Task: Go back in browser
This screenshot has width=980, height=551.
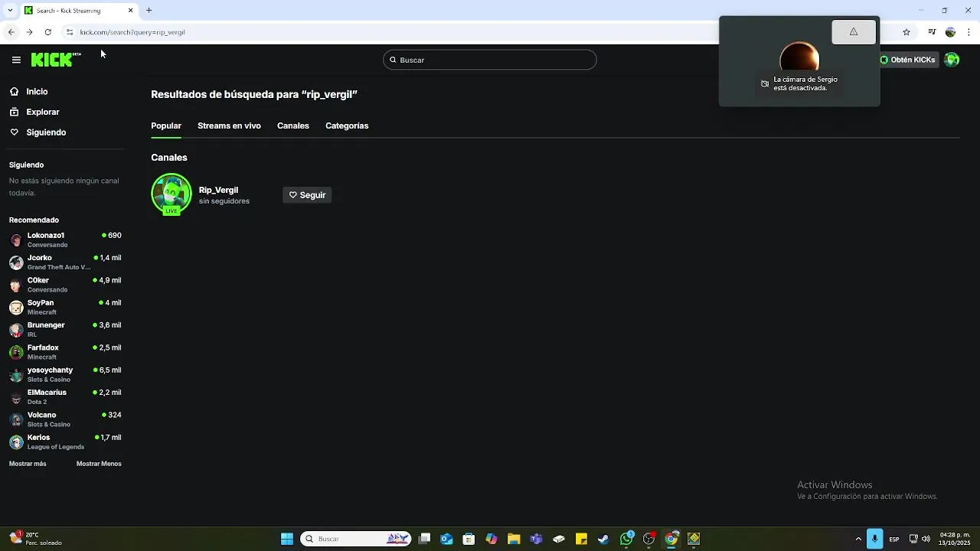Action: tap(11, 32)
